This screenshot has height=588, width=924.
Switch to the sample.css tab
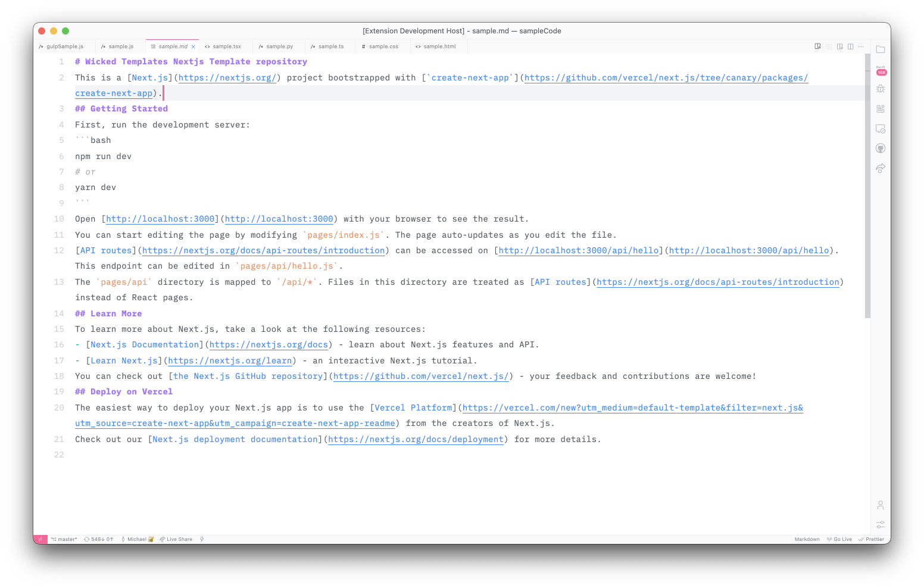click(x=383, y=46)
